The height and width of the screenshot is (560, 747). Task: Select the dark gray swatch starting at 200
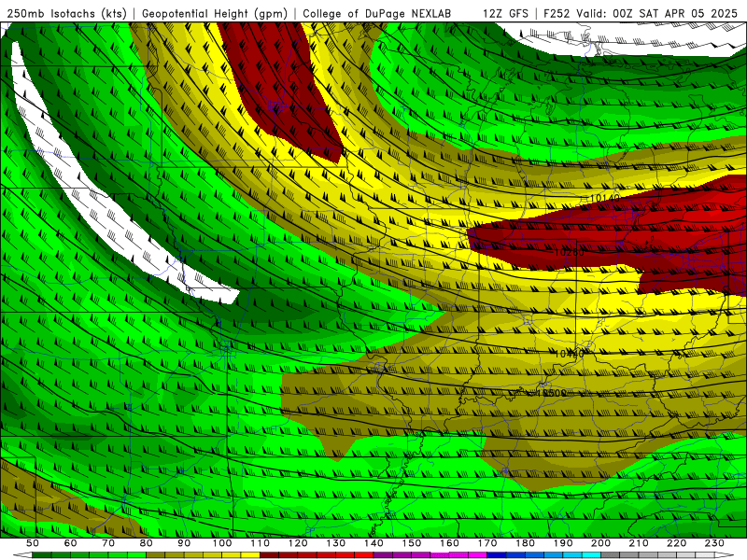coord(611,555)
